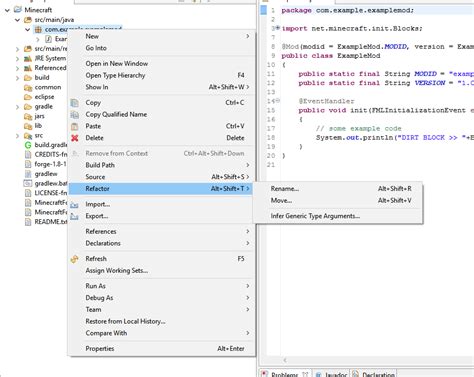Open the Debug As submenu
The image size is (474, 377).
[162, 298]
